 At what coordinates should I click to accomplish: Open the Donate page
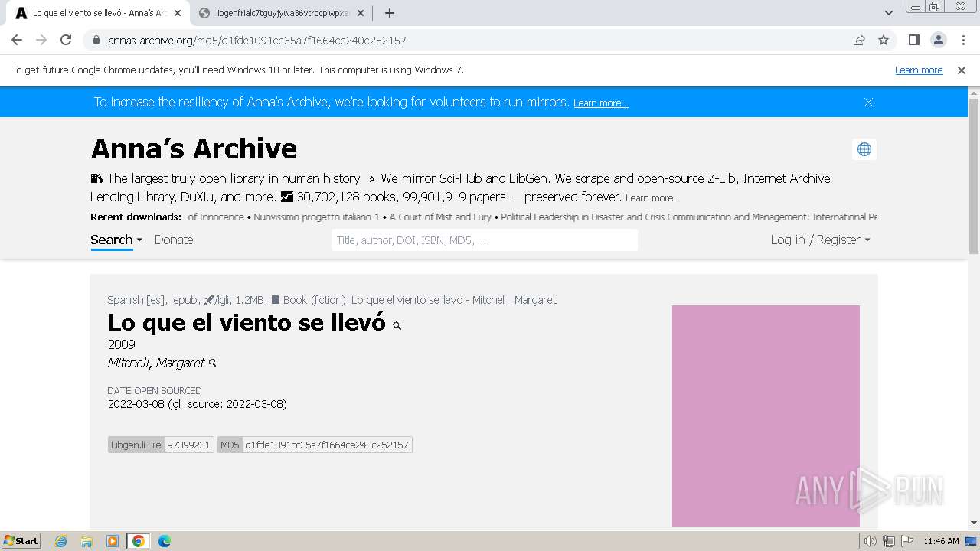coord(174,240)
